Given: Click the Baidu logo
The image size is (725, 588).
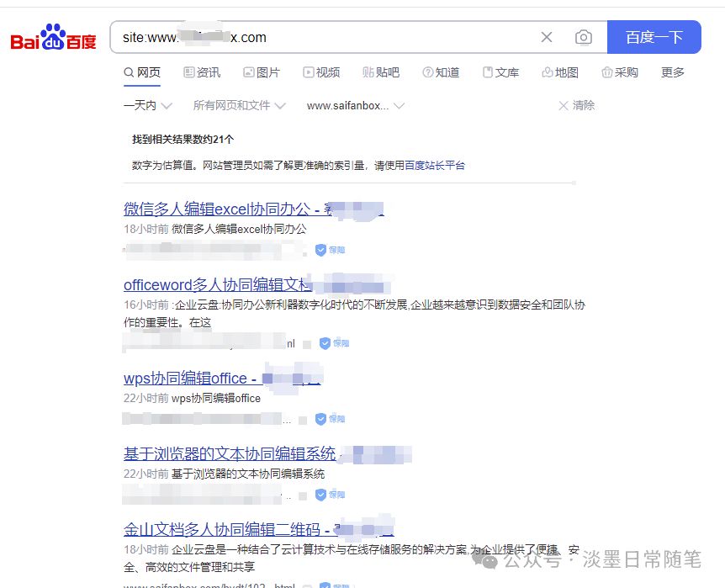Looking at the screenshot, I should [x=53, y=37].
